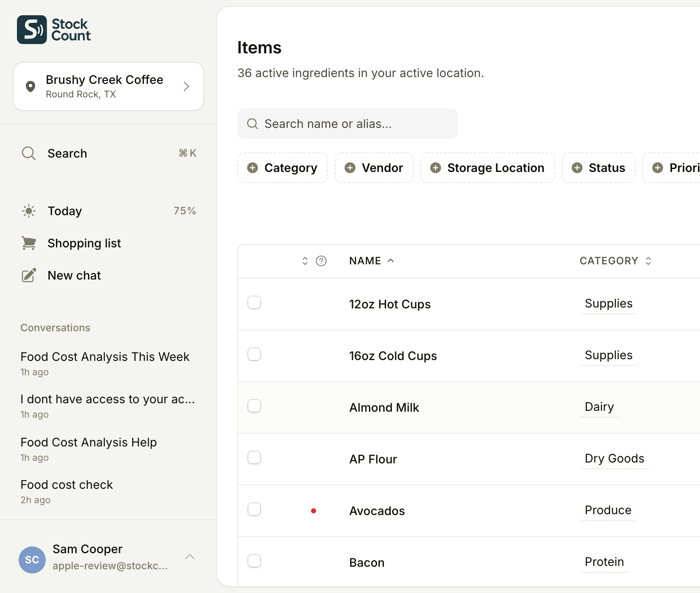The height and width of the screenshot is (593, 700).
Task: Click the New chat pencil icon
Action: 29,275
